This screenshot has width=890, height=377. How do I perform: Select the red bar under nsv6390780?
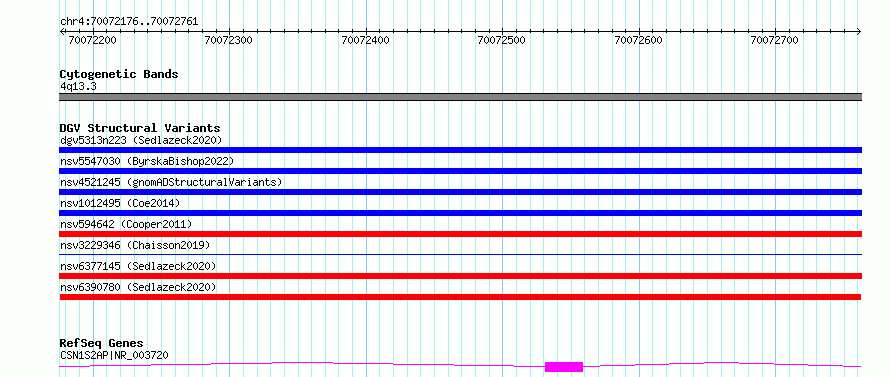(x=460, y=297)
